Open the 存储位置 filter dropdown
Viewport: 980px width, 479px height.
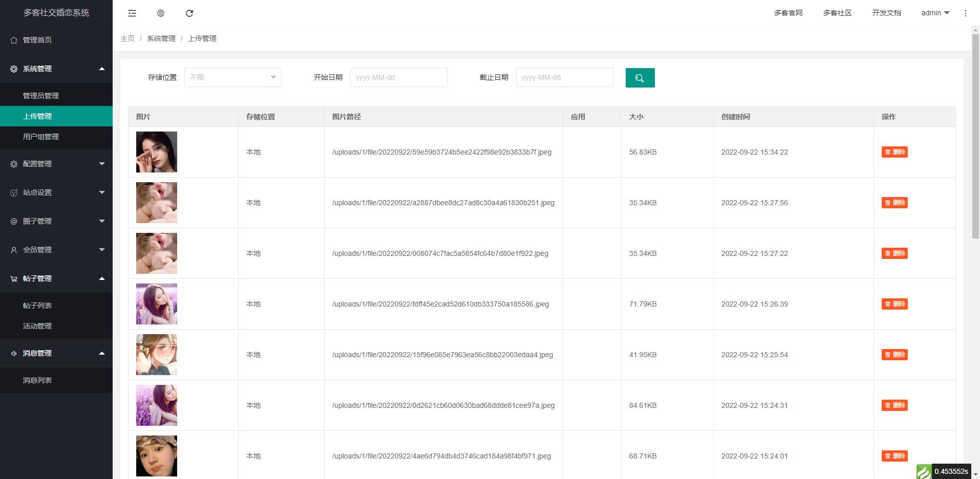click(232, 77)
